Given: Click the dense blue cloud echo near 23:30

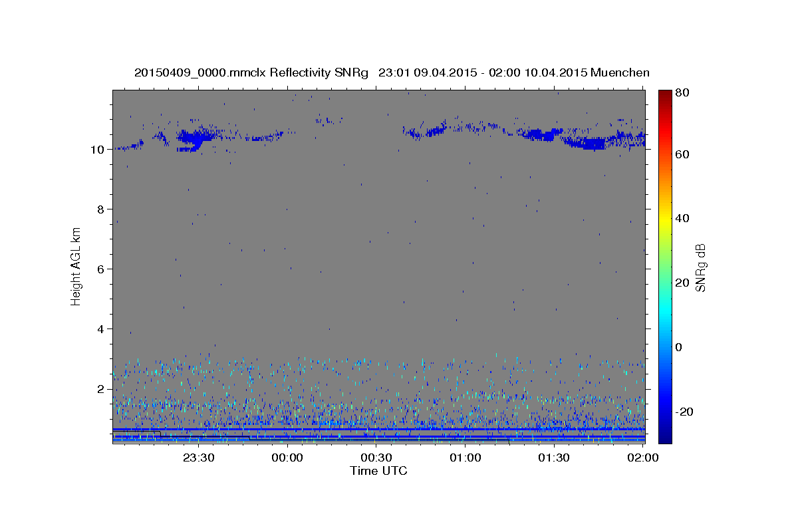Looking at the screenshot, I should click(194, 139).
